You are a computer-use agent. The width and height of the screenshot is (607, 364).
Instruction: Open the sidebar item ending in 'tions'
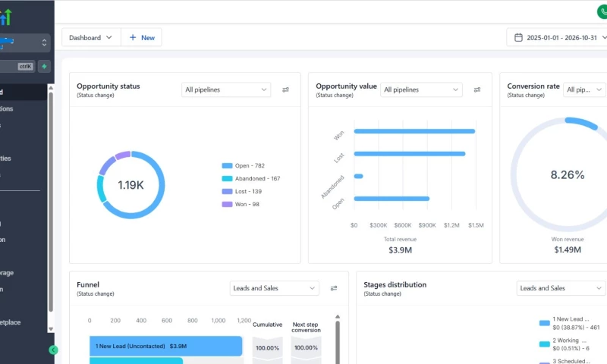tap(7, 108)
